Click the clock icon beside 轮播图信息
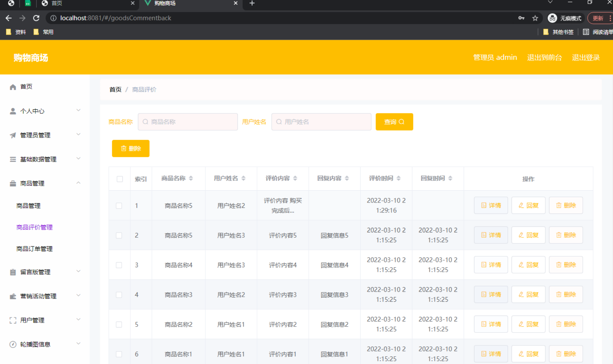Image resolution: width=613 pixels, height=364 pixels. tap(13, 344)
